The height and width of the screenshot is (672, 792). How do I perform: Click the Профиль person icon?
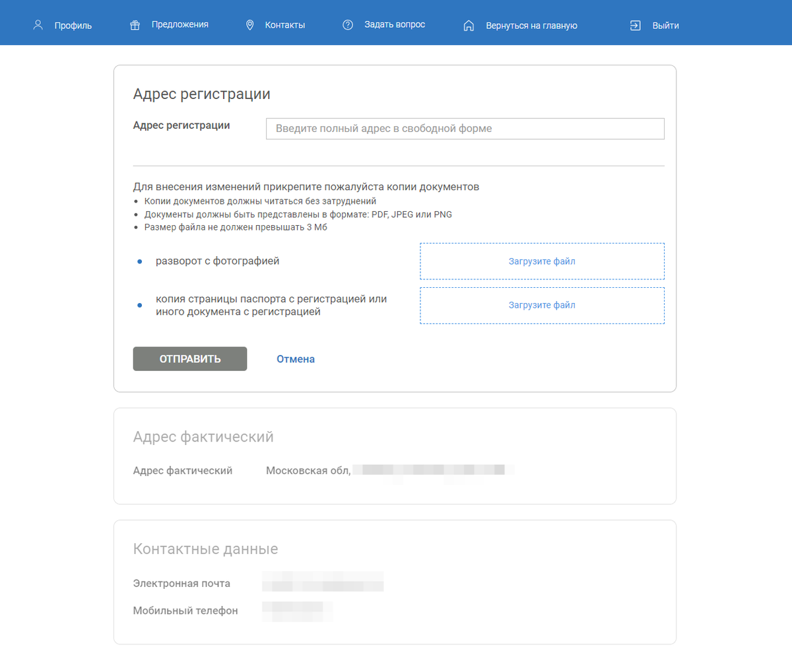pos(38,25)
